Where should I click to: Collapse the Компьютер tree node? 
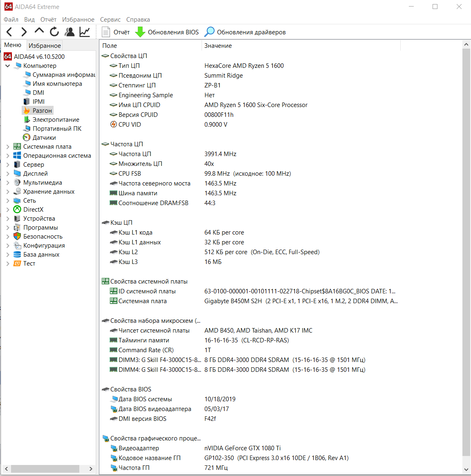(x=8, y=65)
